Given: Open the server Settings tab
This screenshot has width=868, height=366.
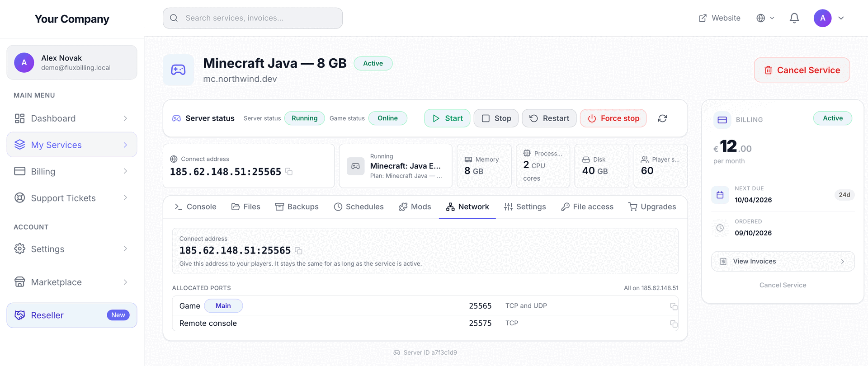Looking at the screenshot, I should tap(525, 206).
